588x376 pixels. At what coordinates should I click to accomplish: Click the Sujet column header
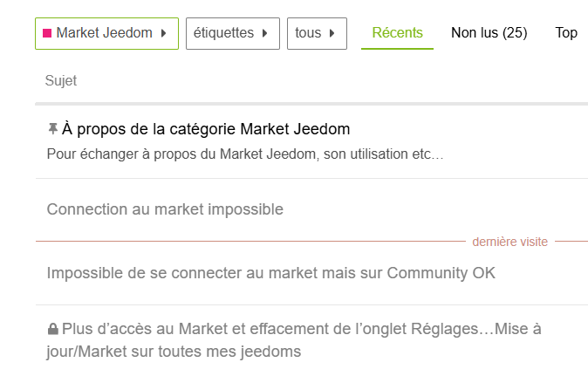click(61, 81)
